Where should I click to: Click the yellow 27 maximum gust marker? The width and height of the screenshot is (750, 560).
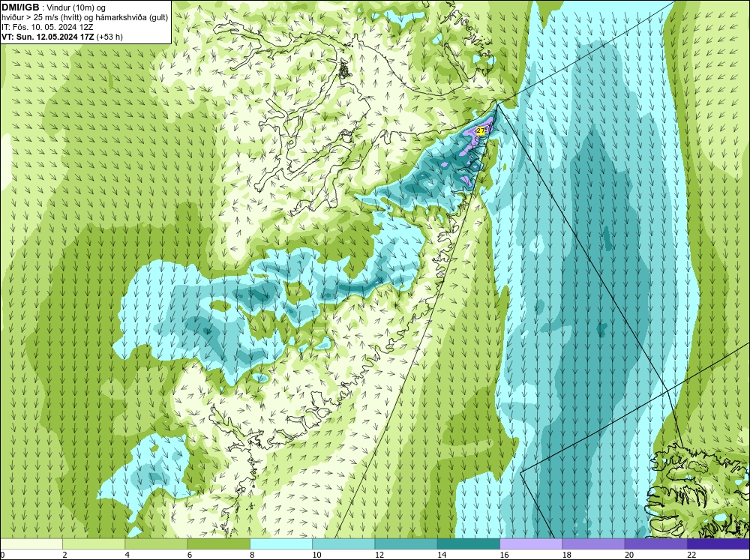coord(481,130)
